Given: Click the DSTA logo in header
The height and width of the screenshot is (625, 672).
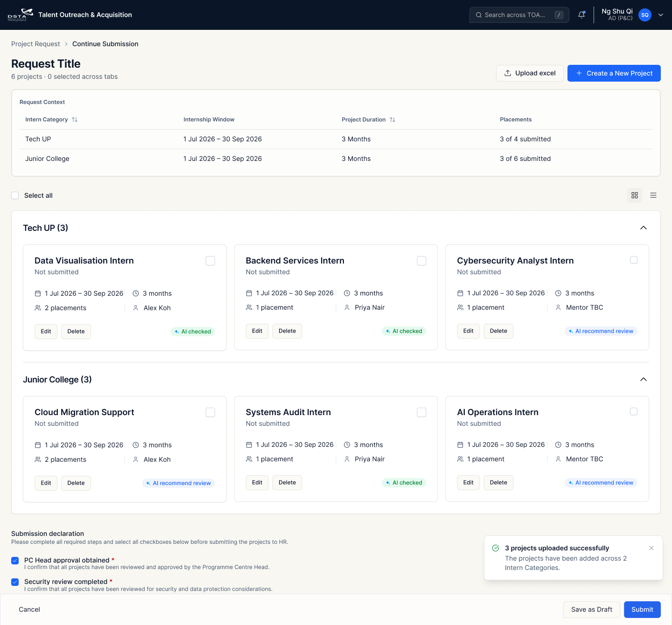Looking at the screenshot, I should [20, 15].
